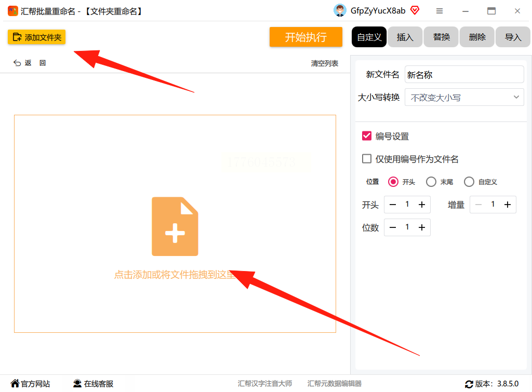Click the 返回 back arrow icon
Screen dimensions: 532x392
(x=17, y=63)
